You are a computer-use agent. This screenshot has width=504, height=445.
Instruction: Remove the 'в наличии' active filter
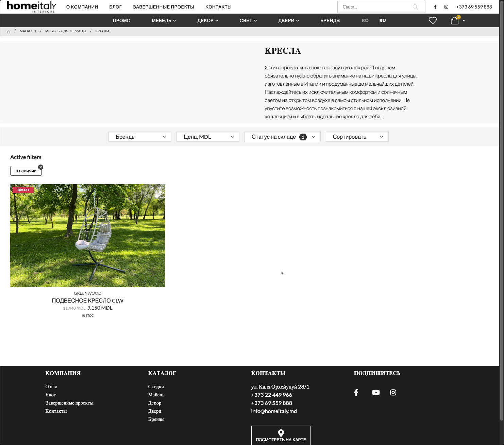coord(41,167)
